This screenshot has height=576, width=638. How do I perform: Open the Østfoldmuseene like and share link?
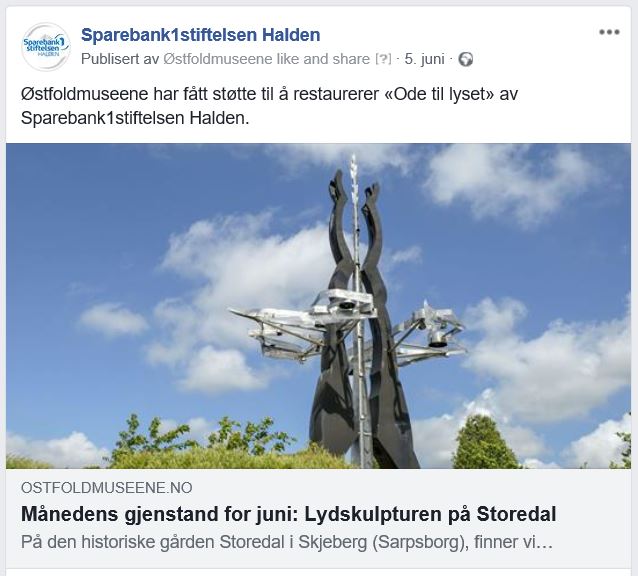(267, 59)
